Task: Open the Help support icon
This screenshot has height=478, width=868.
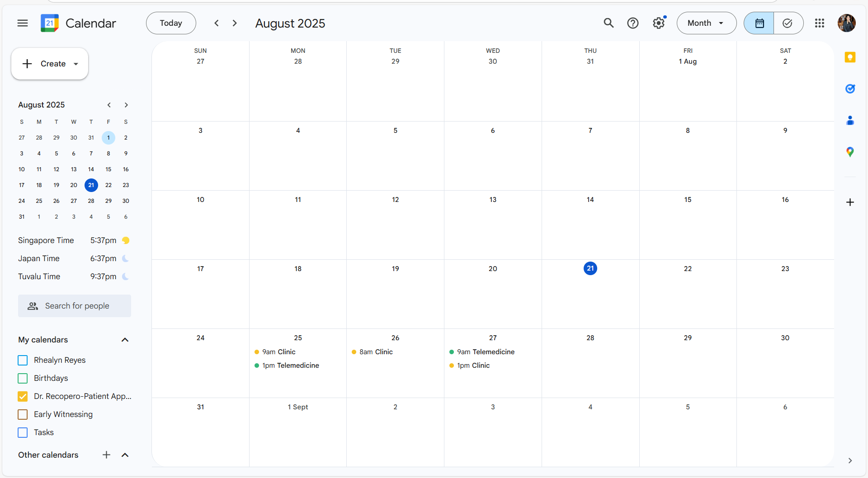Action: [x=632, y=23]
